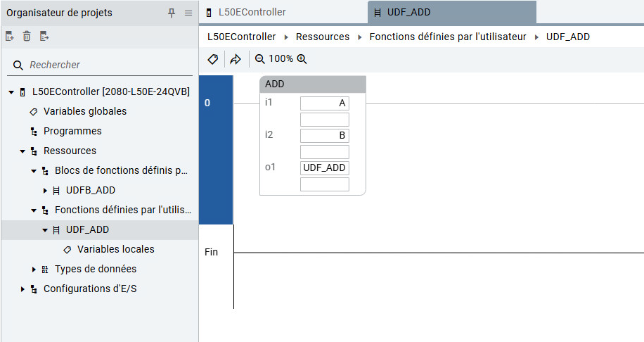Zoom in the ladder editor
644x342 pixels.
click(x=302, y=59)
